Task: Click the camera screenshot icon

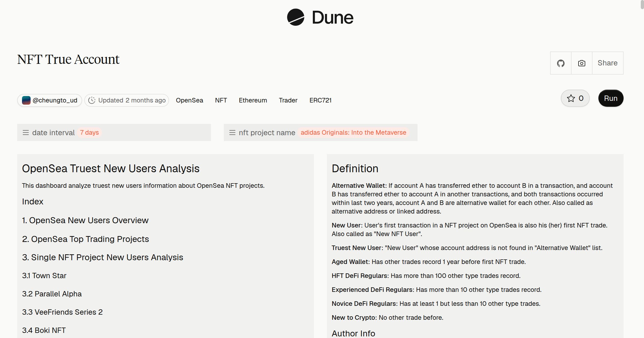Action: coord(581,63)
